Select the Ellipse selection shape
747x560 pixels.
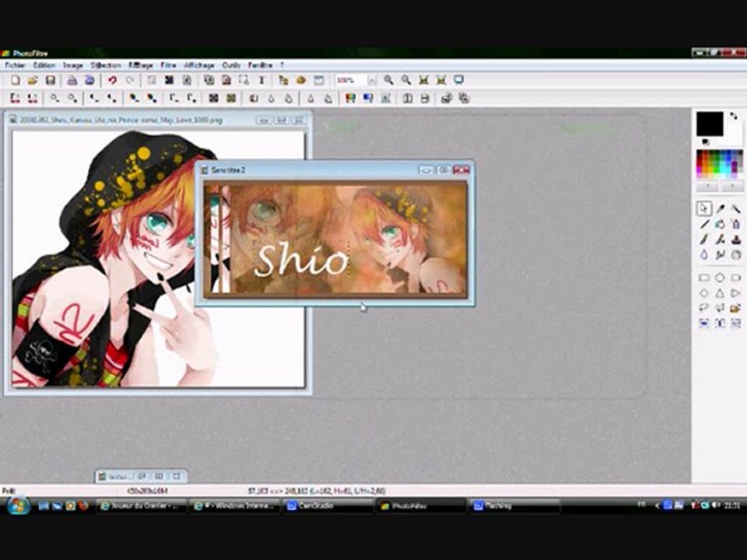coord(721,278)
